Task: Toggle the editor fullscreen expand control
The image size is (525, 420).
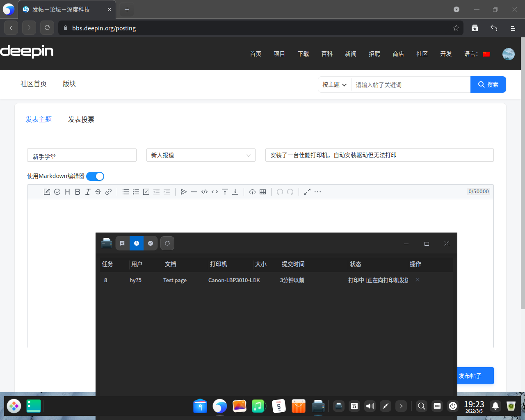Action: 307,192
